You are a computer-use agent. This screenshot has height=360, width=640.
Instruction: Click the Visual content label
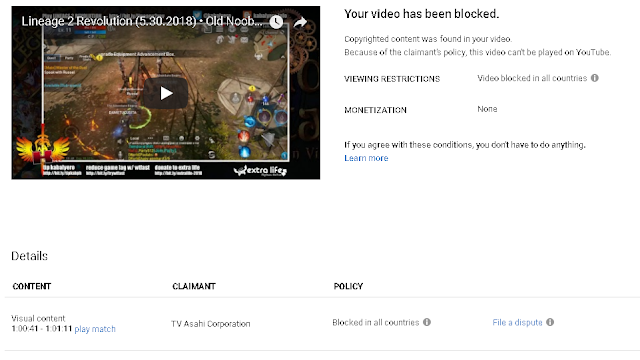click(x=38, y=318)
